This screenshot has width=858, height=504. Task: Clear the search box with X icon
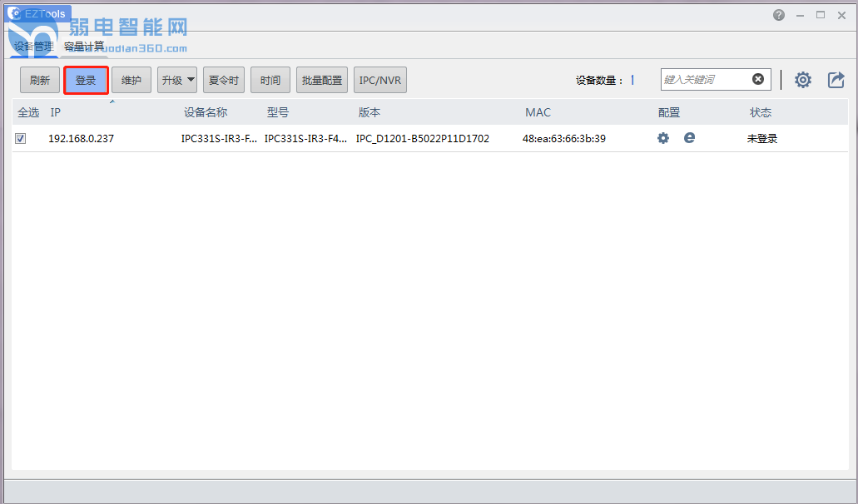coord(758,79)
